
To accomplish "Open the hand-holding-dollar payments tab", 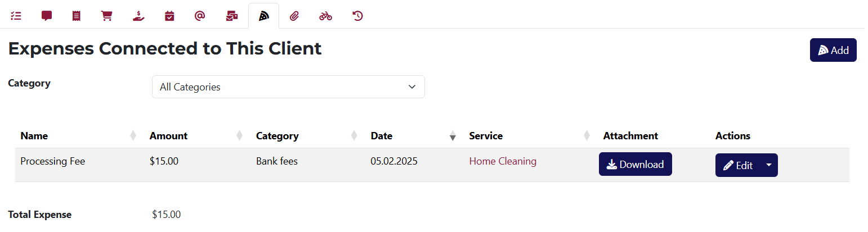I will point(138,16).
